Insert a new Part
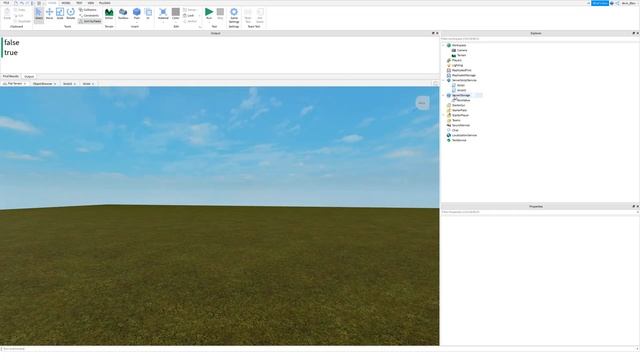Screen dimensions: 640x360 coord(137,13)
